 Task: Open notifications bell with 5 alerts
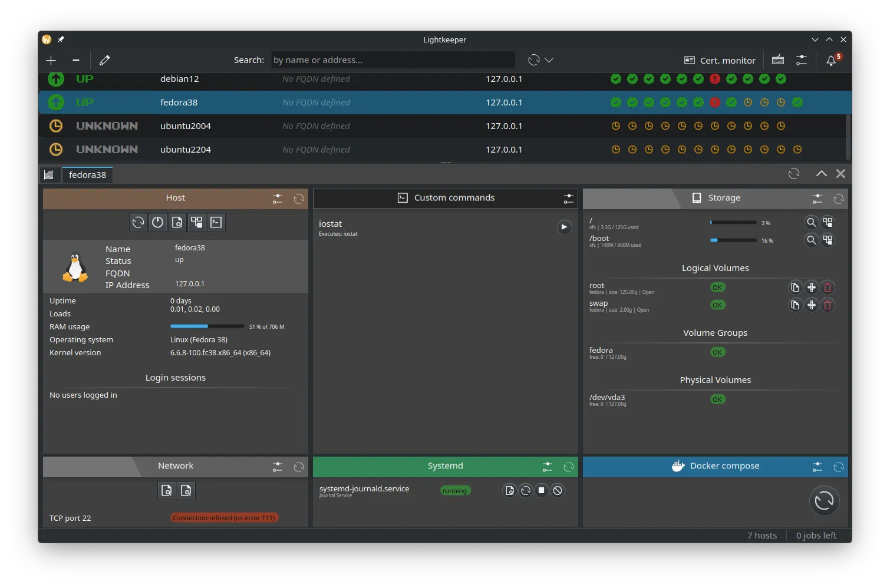tap(832, 60)
